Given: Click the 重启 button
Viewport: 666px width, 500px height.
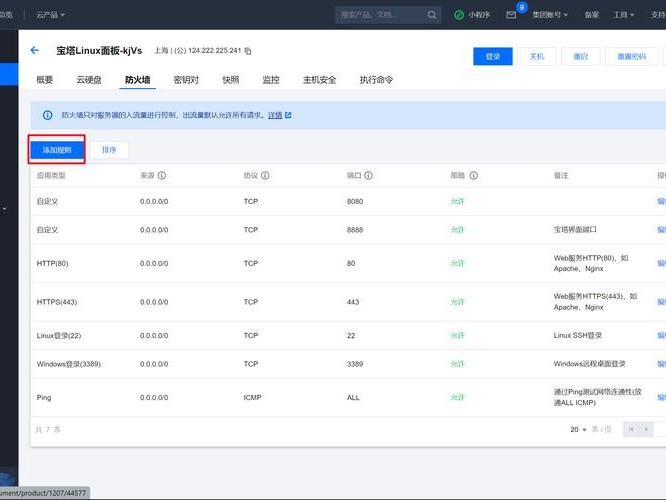Looking at the screenshot, I should click(x=581, y=56).
